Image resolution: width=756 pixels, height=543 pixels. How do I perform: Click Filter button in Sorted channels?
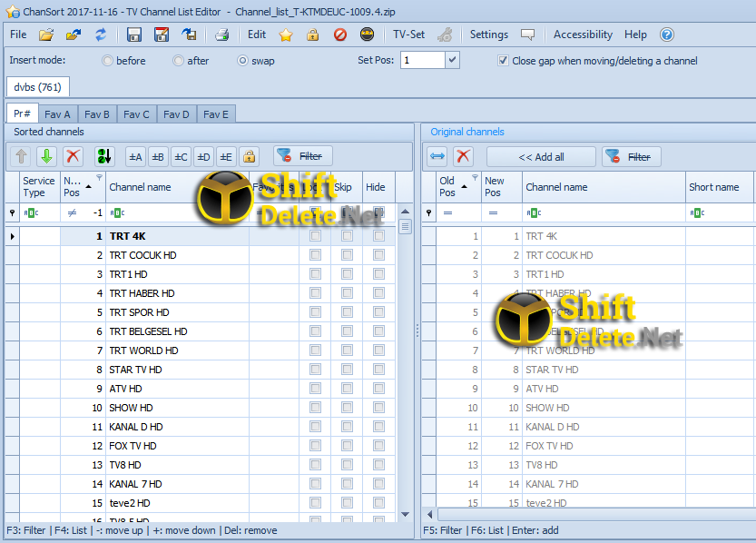[303, 156]
